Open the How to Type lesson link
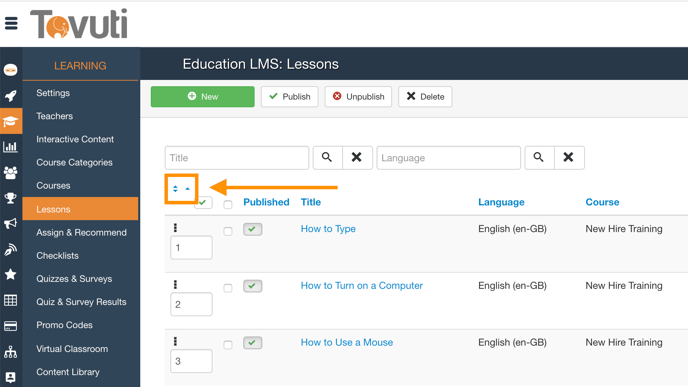 click(328, 229)
